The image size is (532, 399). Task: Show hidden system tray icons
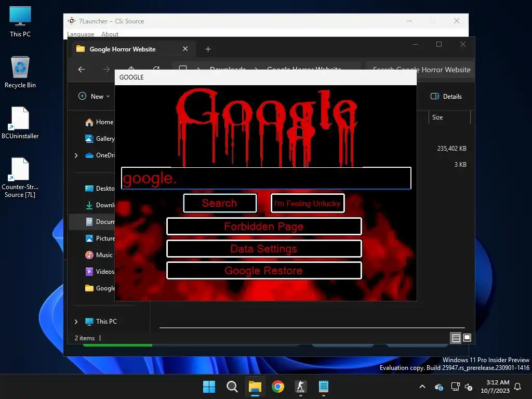coord(422,387)
